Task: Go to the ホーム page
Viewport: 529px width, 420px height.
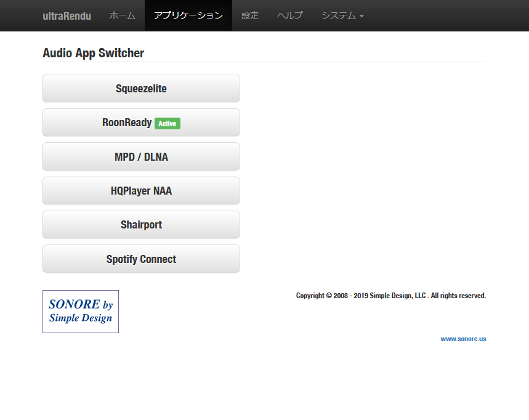Action: click(122, 16)
